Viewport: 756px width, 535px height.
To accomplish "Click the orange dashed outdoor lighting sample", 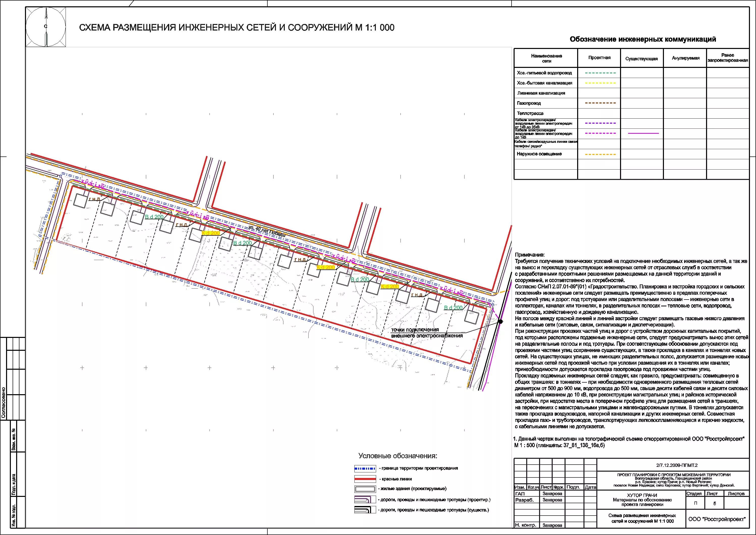I will [600, 154].
